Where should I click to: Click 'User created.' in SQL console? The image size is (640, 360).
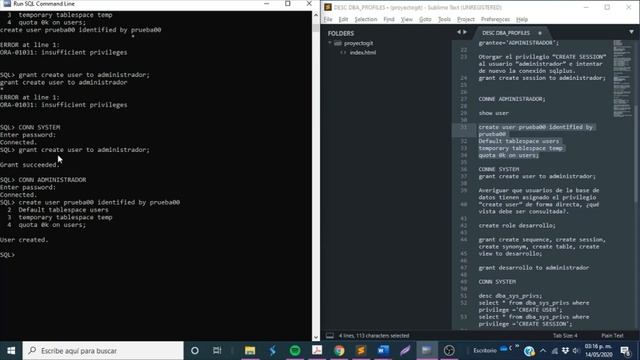pos(24,240)
